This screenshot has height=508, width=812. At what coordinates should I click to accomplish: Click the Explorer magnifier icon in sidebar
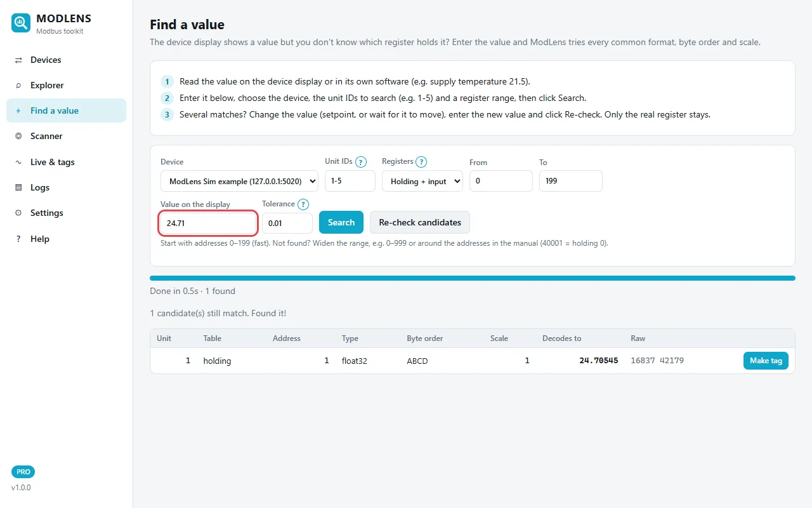click(x=18, y=85)
